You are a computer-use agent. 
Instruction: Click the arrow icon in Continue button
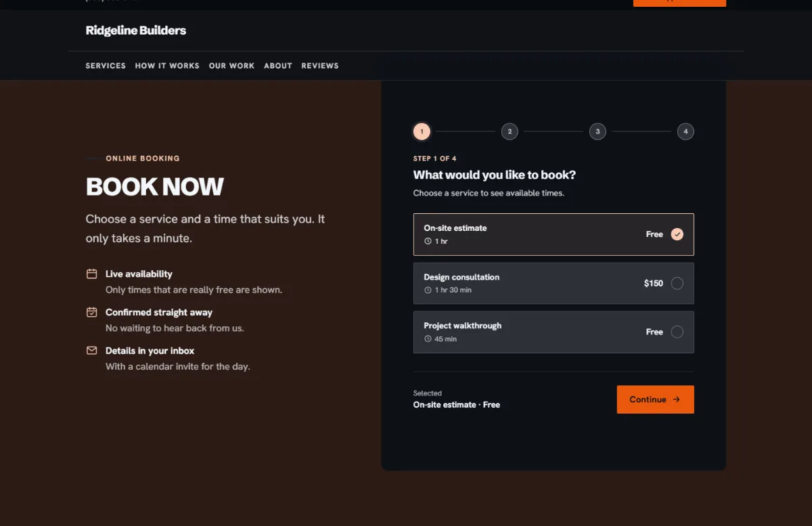click(677, 399)
